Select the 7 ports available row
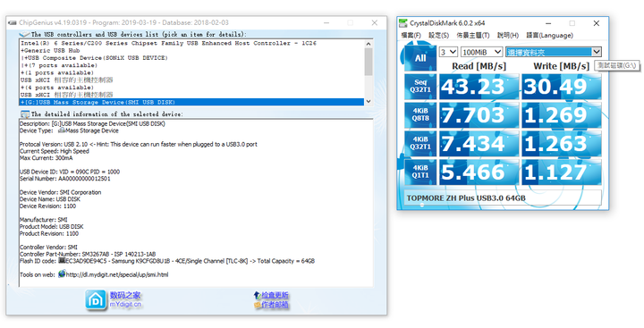Image resolution: width=644 pixels, height=328 pixels. pos(191,65)
